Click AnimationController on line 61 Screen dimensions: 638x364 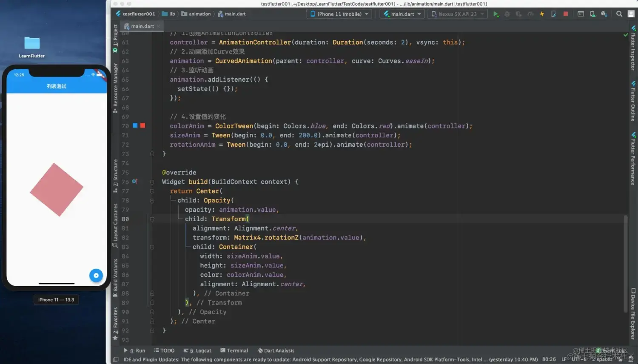pyautogui.click(x=255, y=43)
